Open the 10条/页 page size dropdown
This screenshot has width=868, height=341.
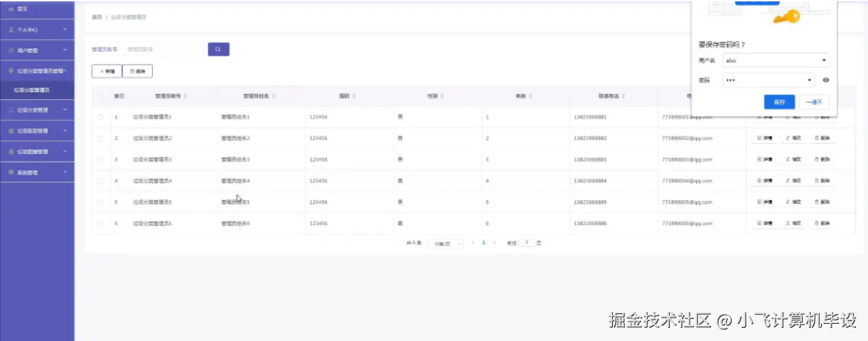[445, 243]
